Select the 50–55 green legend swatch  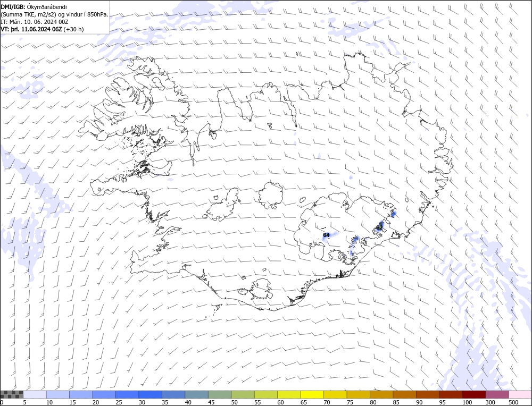pos(243,394)
